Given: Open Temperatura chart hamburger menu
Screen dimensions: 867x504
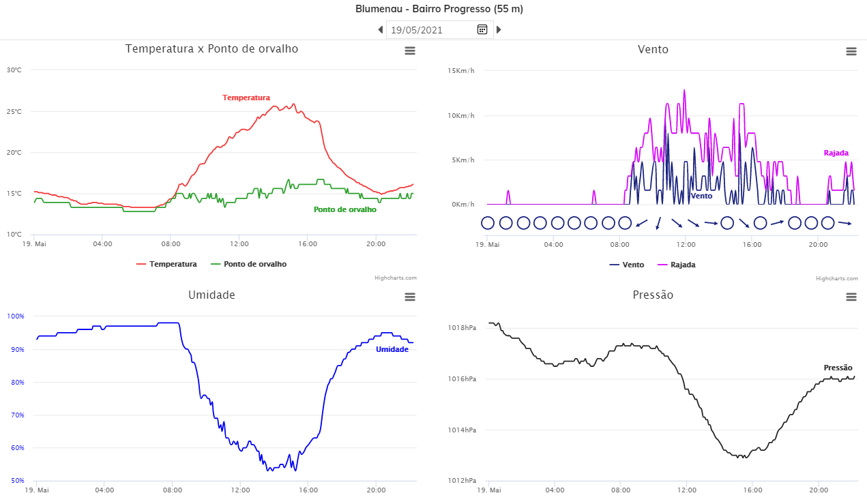Looking at the screenshot, I should [x=410, y=50].
